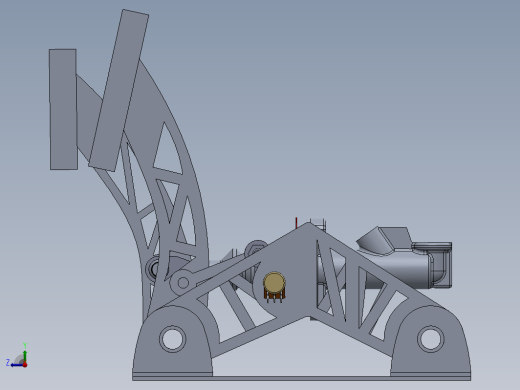Select the round pivot eye of the link arm

tap(183, 283)
